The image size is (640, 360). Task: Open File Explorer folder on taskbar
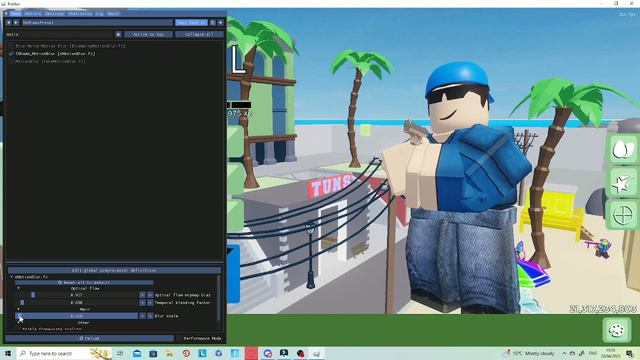(169, 353)
